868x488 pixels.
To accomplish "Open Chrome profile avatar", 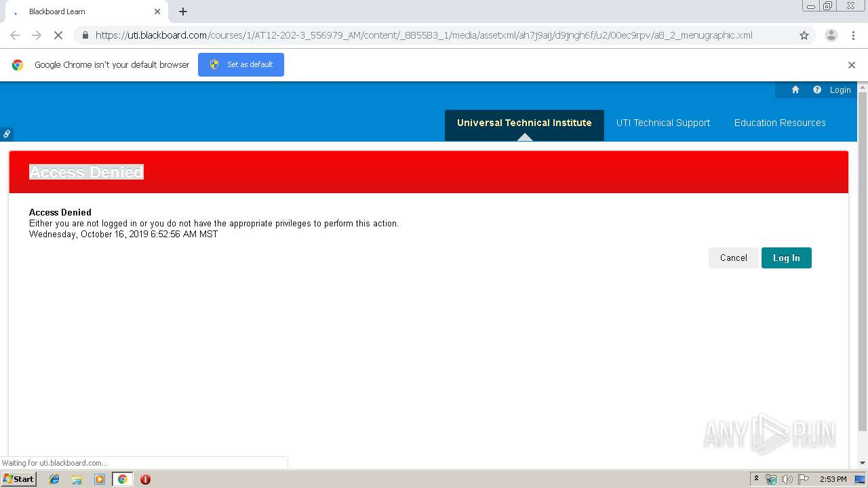I will click(x=831, y=35).
